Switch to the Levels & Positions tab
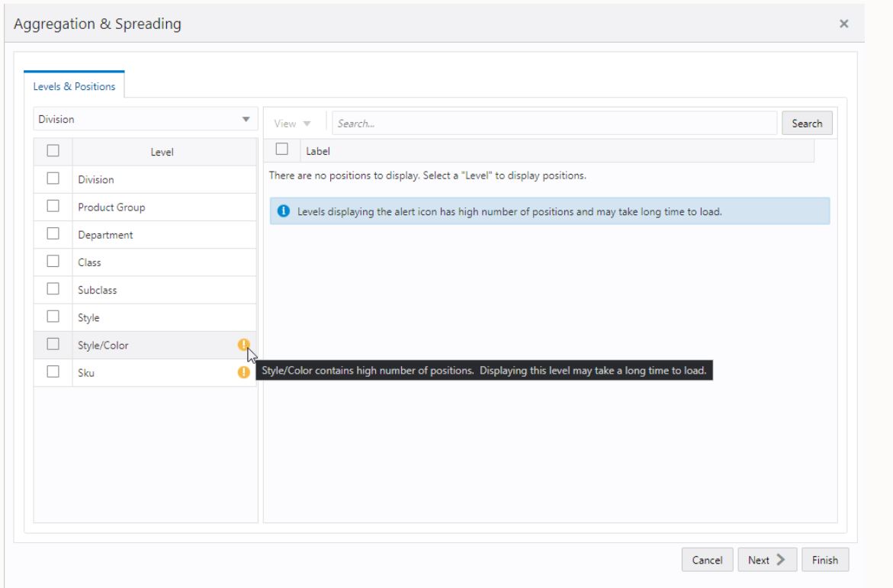The image size is (893, 588). 74,86
